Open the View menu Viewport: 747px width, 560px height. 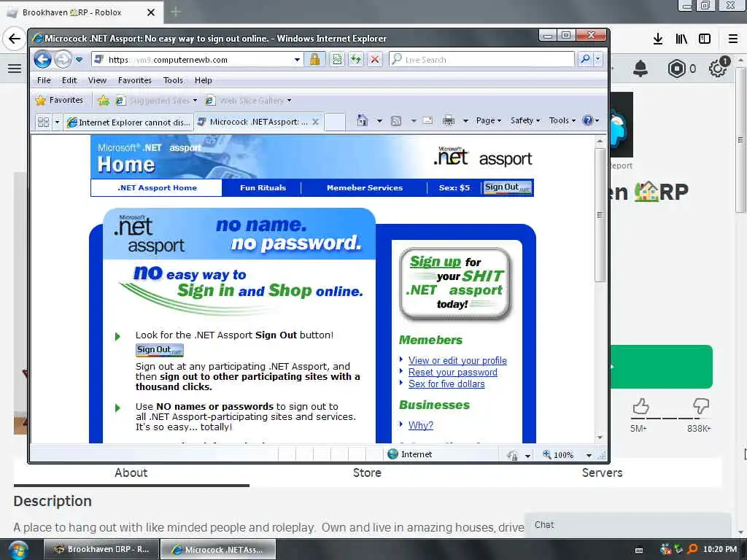click(x=97, y=80)
